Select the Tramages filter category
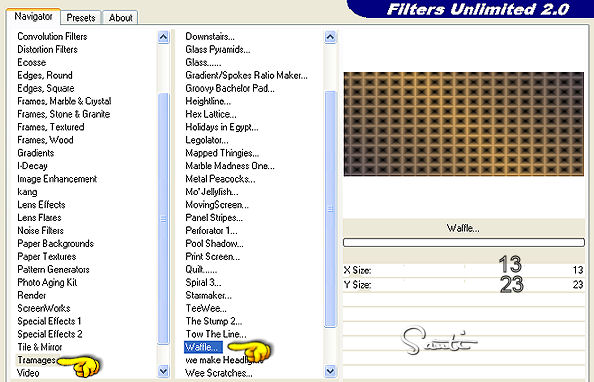The image size is (594, 382). [36, 360]
